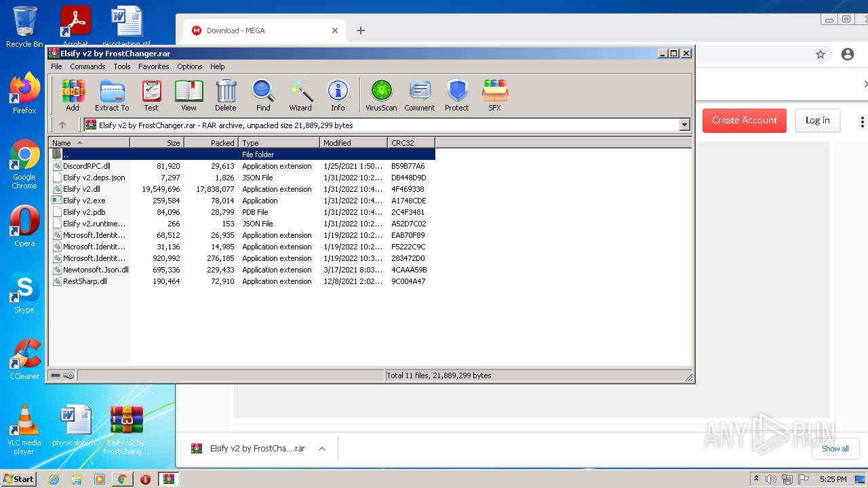
Task: Open the Help menu
Action: coord(217,66)
